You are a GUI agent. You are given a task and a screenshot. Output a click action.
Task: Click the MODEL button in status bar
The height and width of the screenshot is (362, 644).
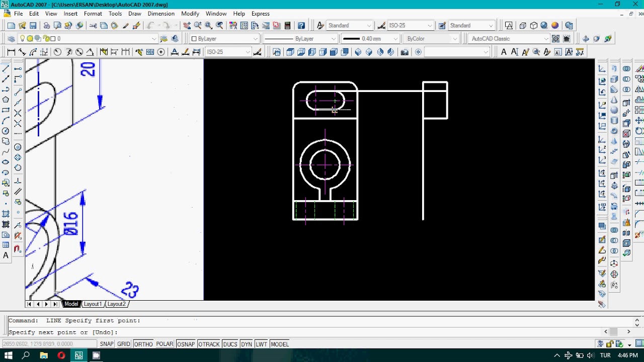[x=280, y=344]
